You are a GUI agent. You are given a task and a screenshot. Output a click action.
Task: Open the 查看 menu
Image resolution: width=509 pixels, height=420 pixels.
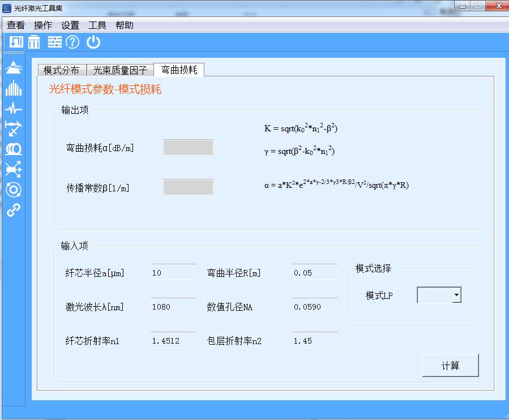coord(16,25)
